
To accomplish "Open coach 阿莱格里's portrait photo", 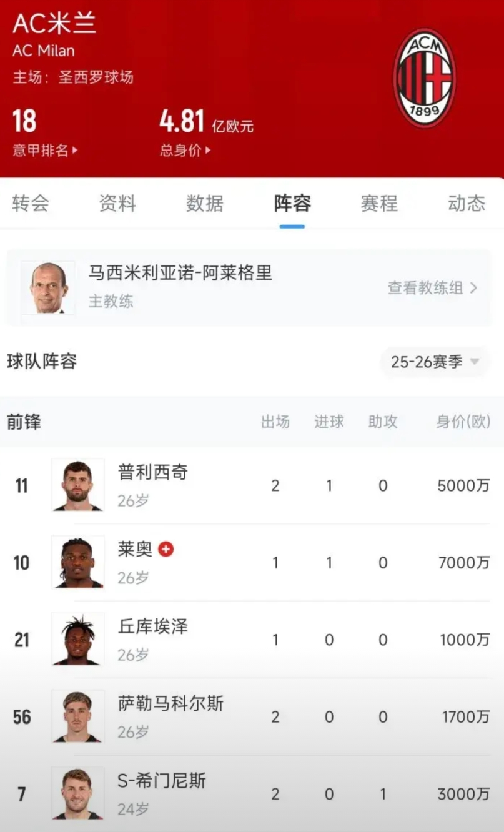I will click(x=48, y=287).
